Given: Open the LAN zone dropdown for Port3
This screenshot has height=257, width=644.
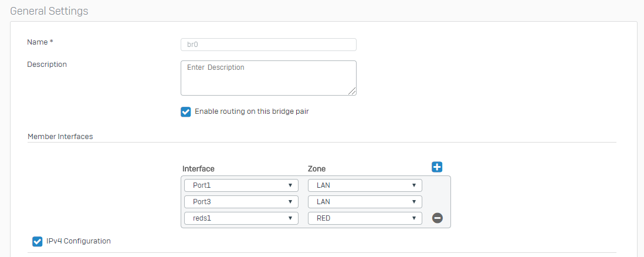Looking at the screenshot, I should pos(365,202).
